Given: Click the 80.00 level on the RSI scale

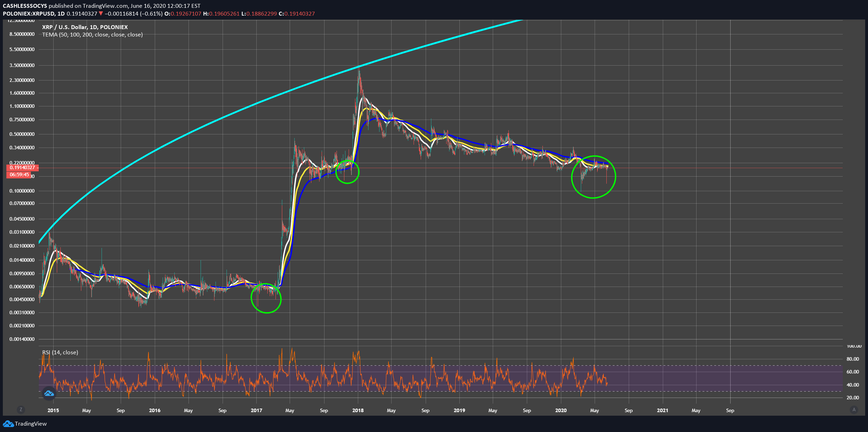Looking at the screenshot, I should 852,359.
